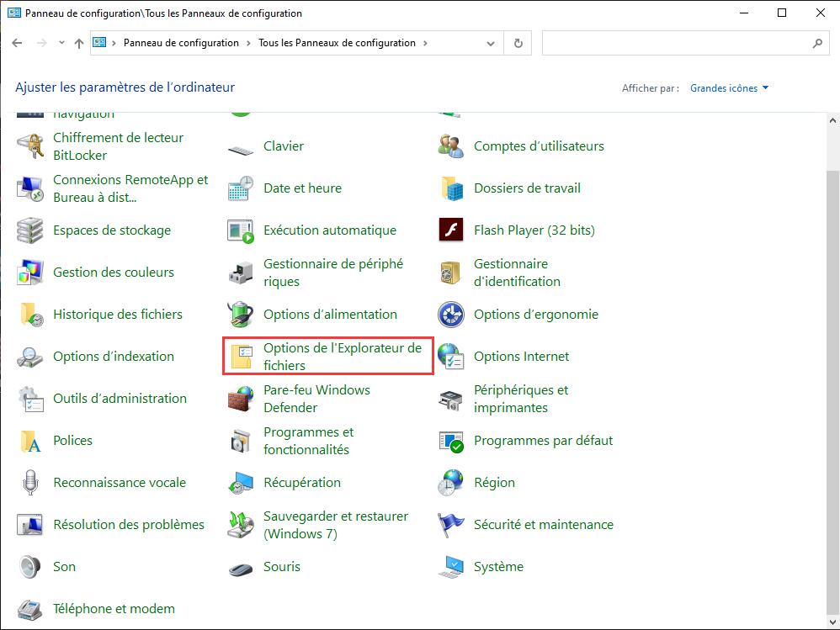Select Panneau de configuration breadcrumb
This screenshot has height=630, width=840.
click(x=181, y=43)
